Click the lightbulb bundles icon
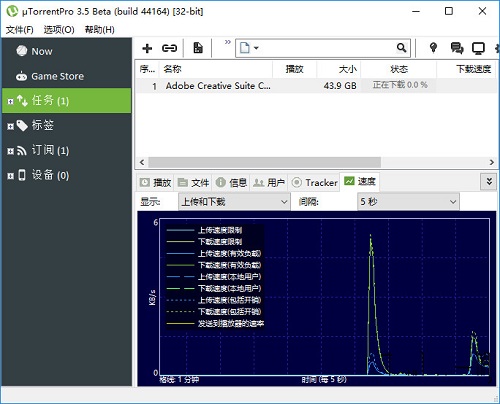This screenshot has width=500, height=404. click(433, 48)
